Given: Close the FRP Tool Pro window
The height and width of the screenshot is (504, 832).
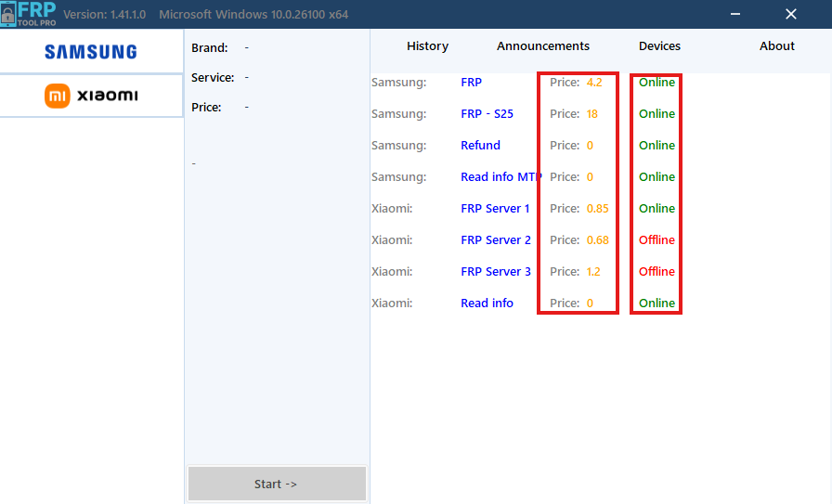Looking at the screenshot, I should tap(790, 14).
